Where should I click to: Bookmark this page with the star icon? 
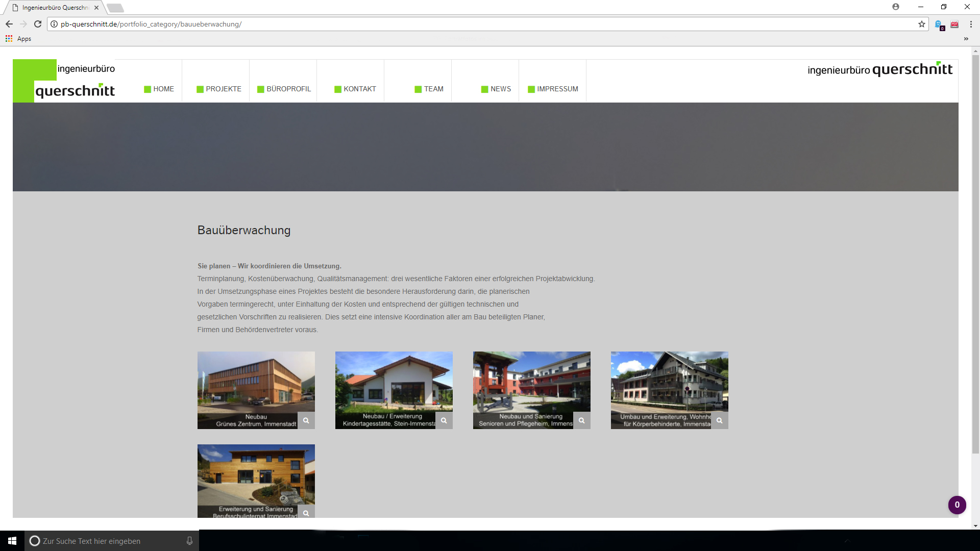922,24
